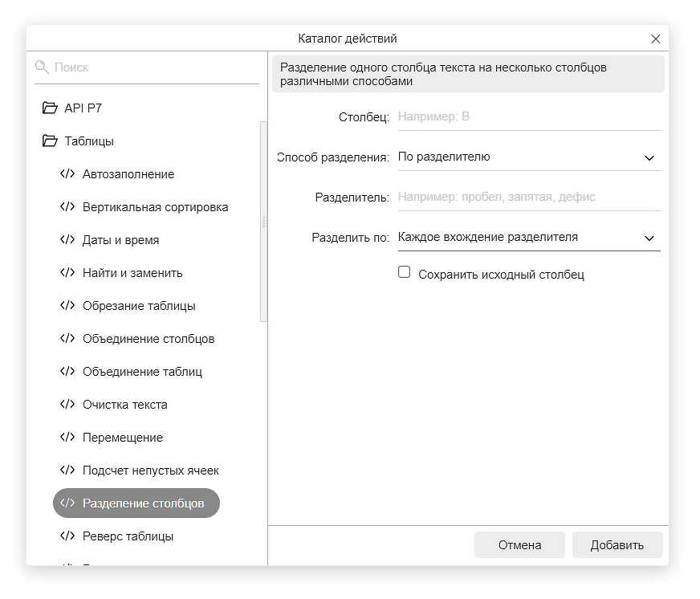
Task: Click the code icon beside Автозаполнение
Action: click(67, 174)
